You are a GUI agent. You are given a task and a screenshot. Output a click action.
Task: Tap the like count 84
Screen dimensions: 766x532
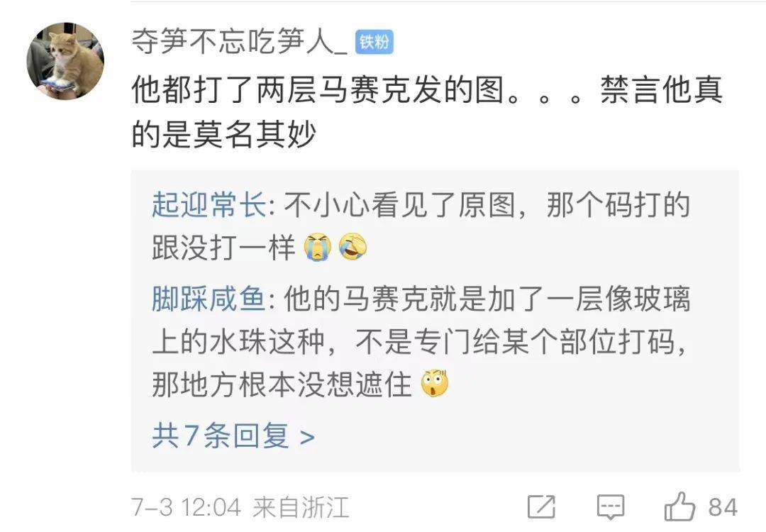(723, 507)
